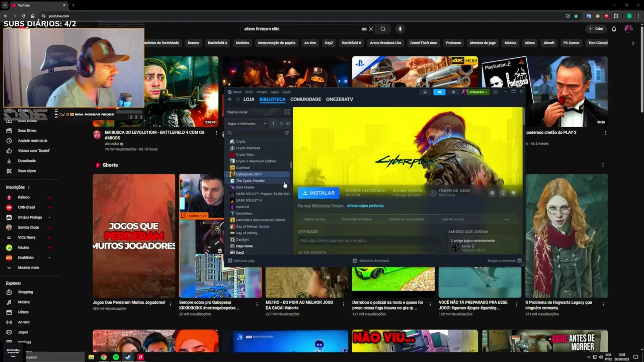Open the LOJA tab in Steam
This screenshot has height=362, width=644.
pyautogui.click(x=249, y=99)
